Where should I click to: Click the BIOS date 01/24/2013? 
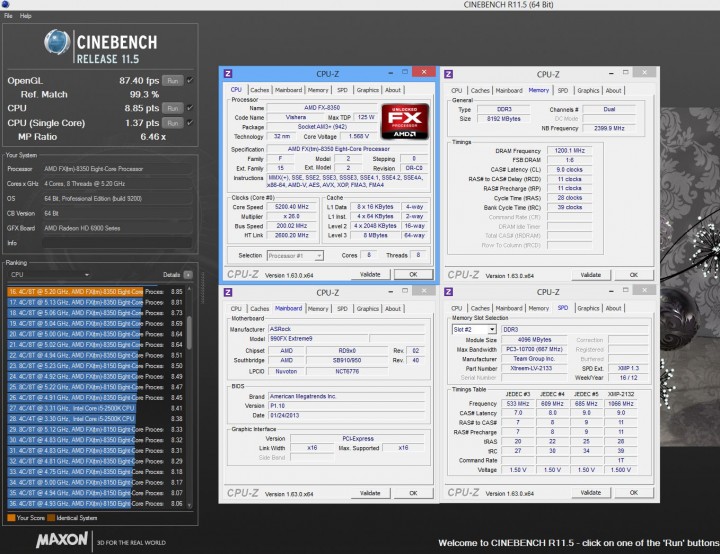point(347,415)
